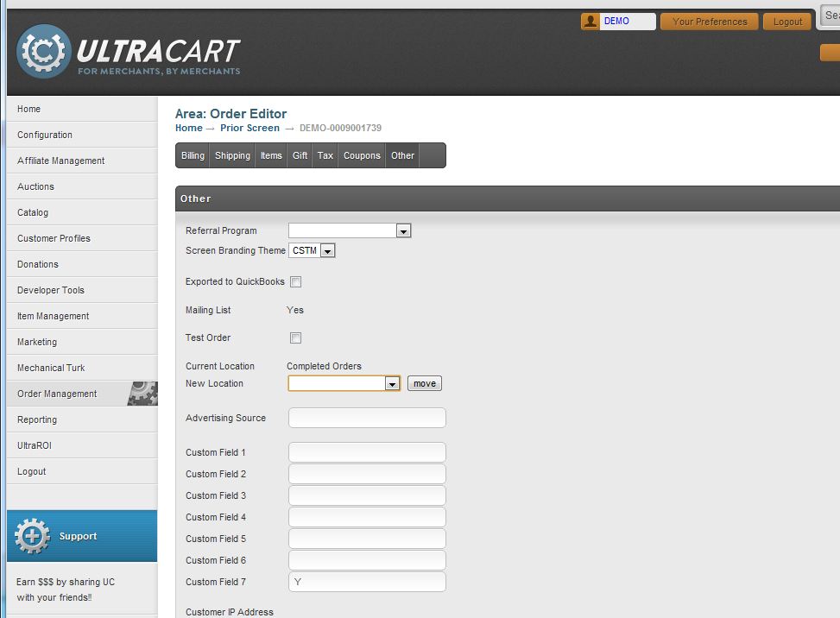Image resolution: width=840 pixels, height=618 pixels.
Task: Focus the Advertising Source field
Action: pos(367,419)
